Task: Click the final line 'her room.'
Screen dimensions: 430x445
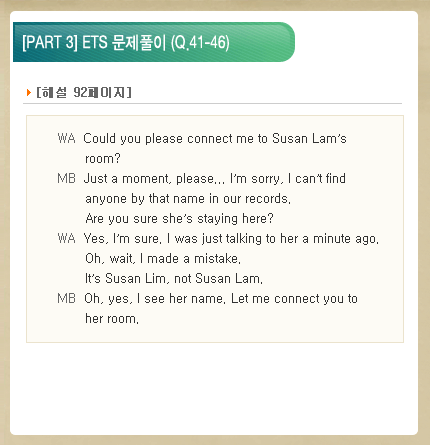Action: pyautogui.click(x=112, y=319)
